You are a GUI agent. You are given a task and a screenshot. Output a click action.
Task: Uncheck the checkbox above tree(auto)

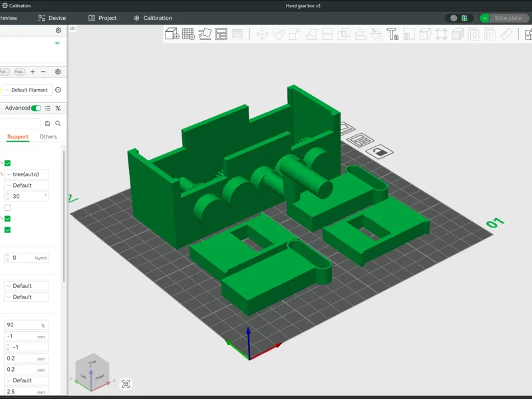[7, 163]
